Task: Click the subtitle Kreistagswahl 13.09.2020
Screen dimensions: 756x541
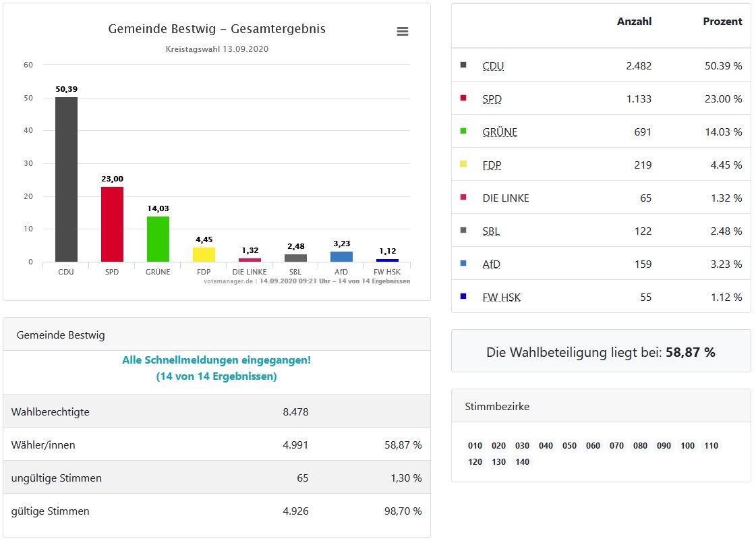Action: [217, 49]
